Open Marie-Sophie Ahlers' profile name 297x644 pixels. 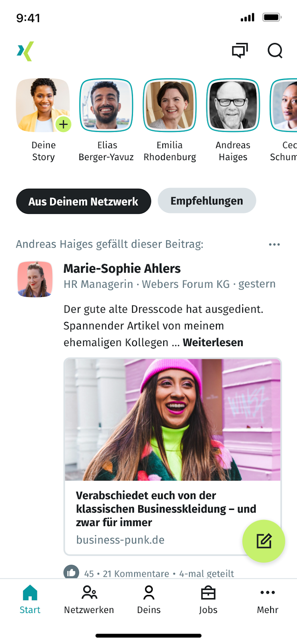coord(122,268)
